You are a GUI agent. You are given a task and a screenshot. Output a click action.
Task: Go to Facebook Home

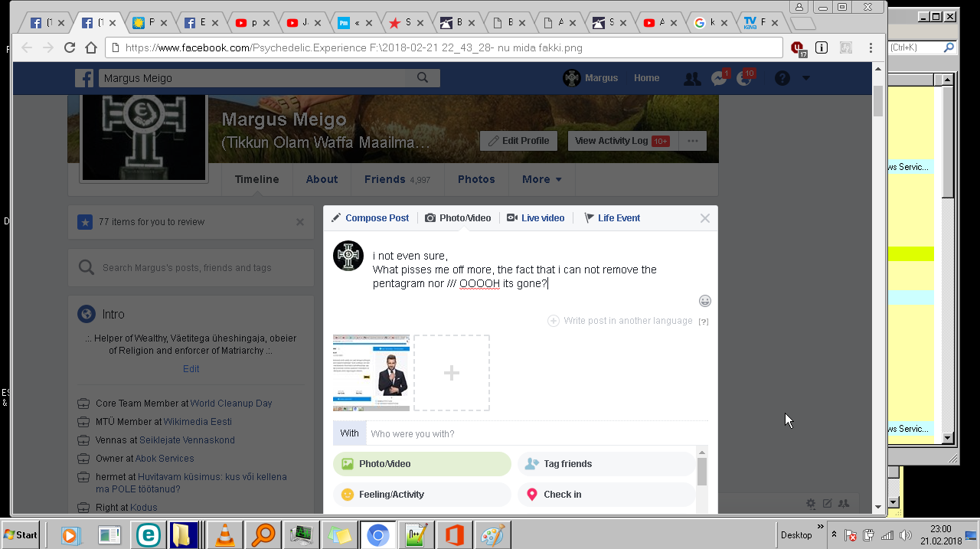click(646, 78)
